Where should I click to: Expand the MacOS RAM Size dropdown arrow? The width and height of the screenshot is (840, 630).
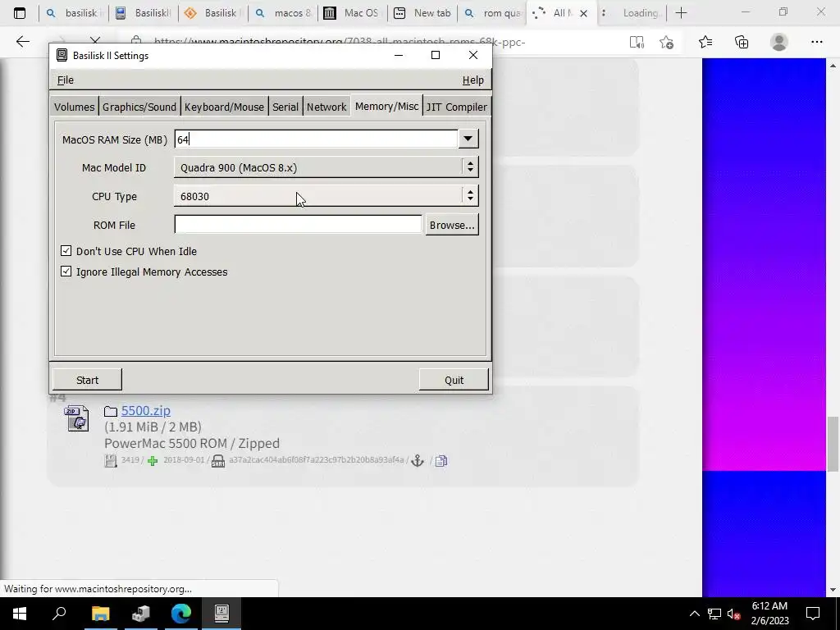coord(468,139)
